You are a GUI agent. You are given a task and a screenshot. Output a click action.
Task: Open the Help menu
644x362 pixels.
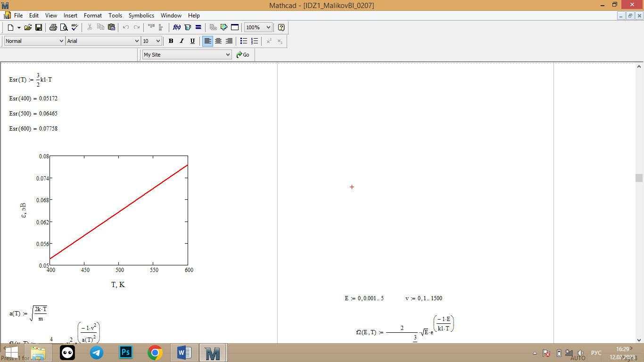tap(194, 16)
